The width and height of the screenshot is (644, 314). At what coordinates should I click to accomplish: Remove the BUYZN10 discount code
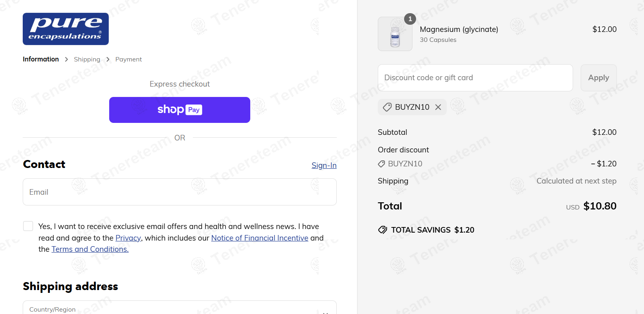438,107
